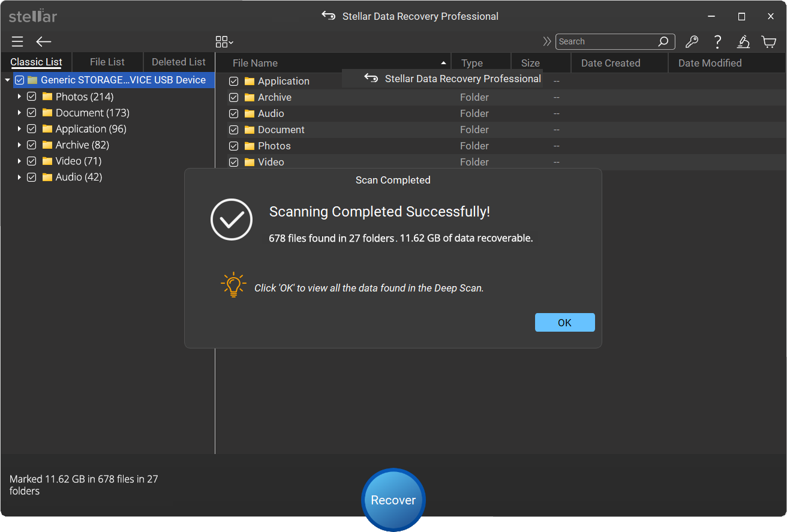Uncheck the Audio (42) tree checkbox
This screenshot has width=787, height=532.
[32, 178]
